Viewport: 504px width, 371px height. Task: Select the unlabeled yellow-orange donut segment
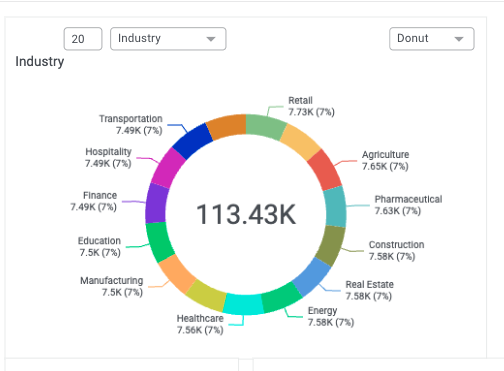(x=300, y=142)
